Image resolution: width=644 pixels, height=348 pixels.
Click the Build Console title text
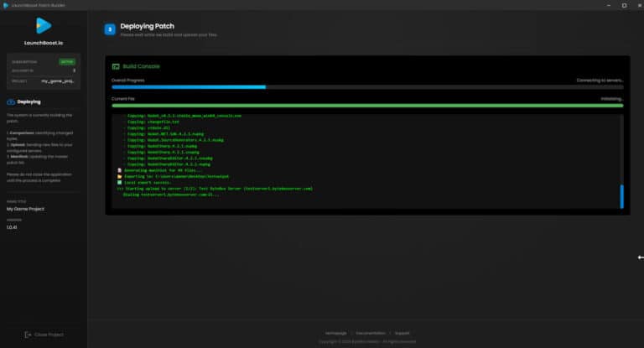(141, 66)
